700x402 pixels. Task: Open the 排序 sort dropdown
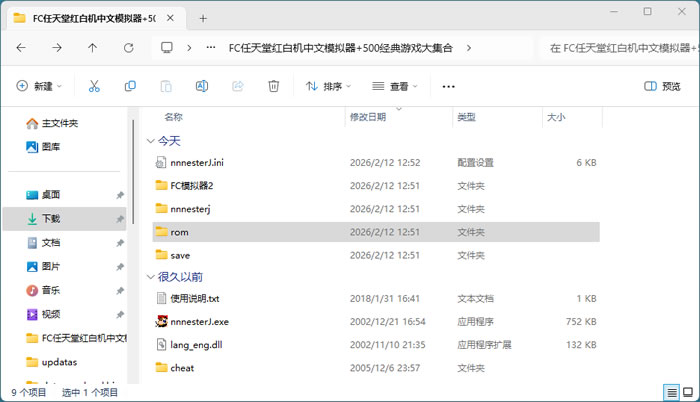click(x=330, y=87)
